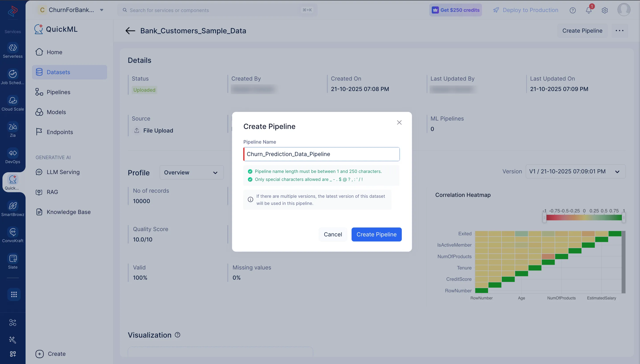
Task: Click into the Pipeline Name input field
Action: [321, 154]
